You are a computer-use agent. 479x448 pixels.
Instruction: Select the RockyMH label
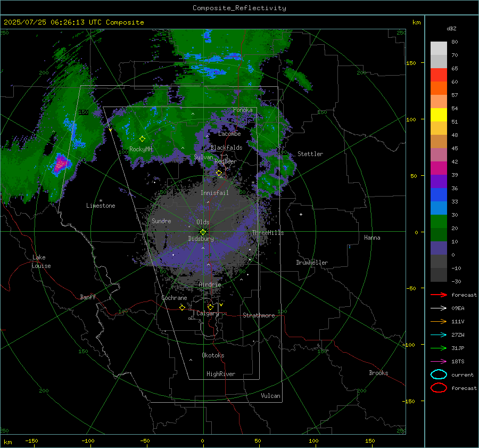[141, 149]
